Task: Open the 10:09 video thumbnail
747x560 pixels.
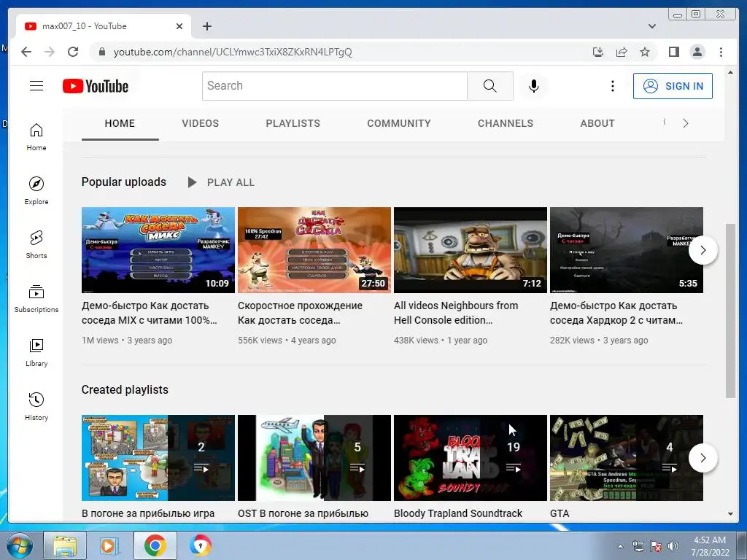Action: 158,250
